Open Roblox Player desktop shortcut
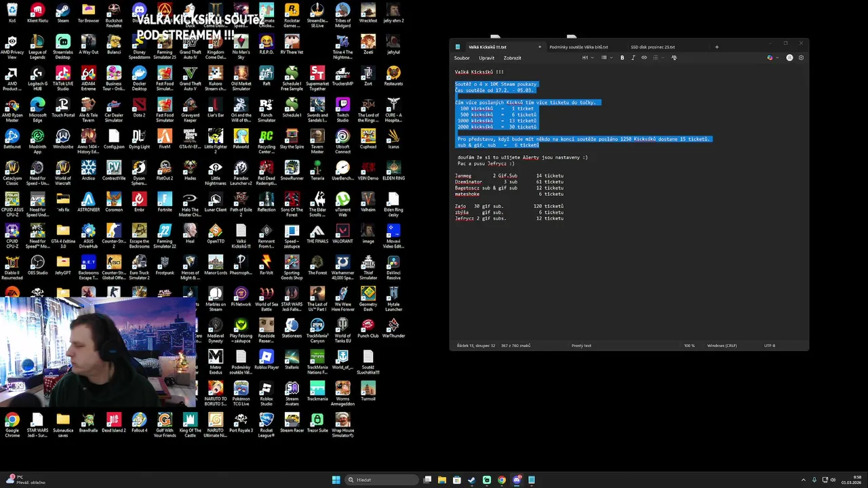 [267, 360]
